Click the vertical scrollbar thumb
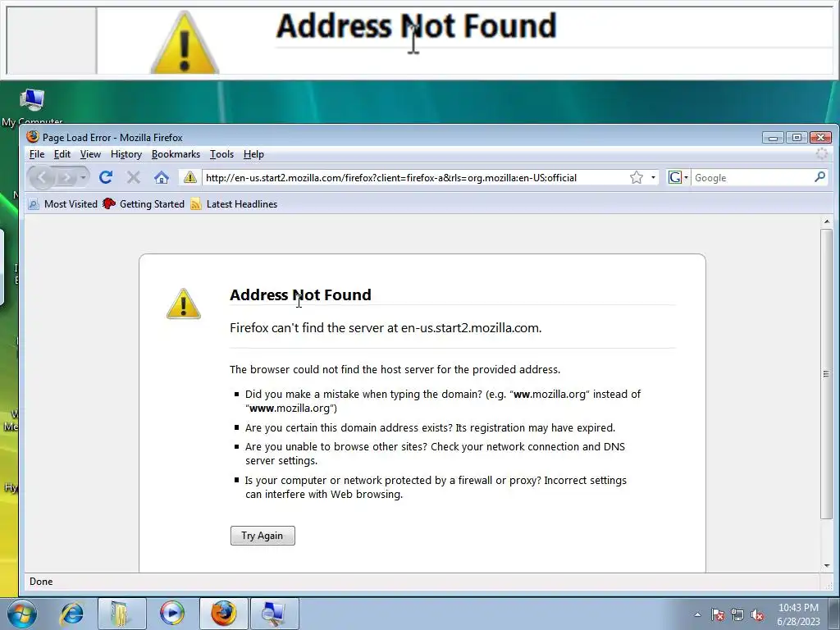Viewport: 840px width, 630px height. click(827, 373)
